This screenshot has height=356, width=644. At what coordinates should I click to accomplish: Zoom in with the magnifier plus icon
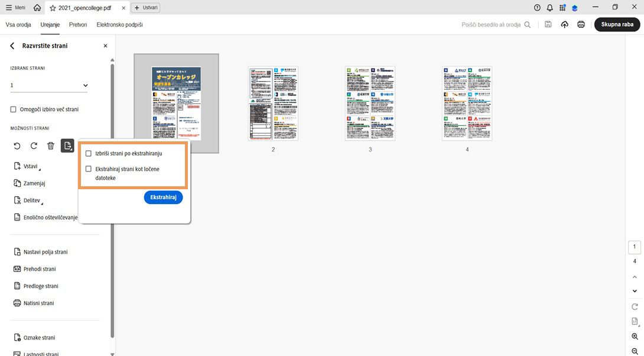[635, 336]
